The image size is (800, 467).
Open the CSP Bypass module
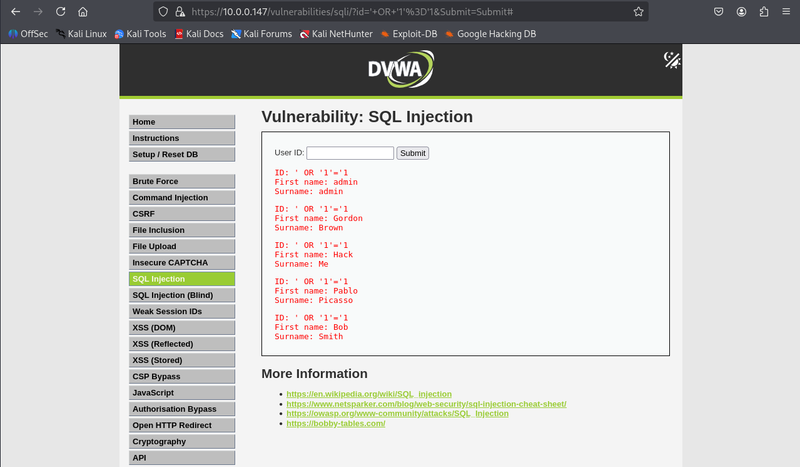(182, 376)
